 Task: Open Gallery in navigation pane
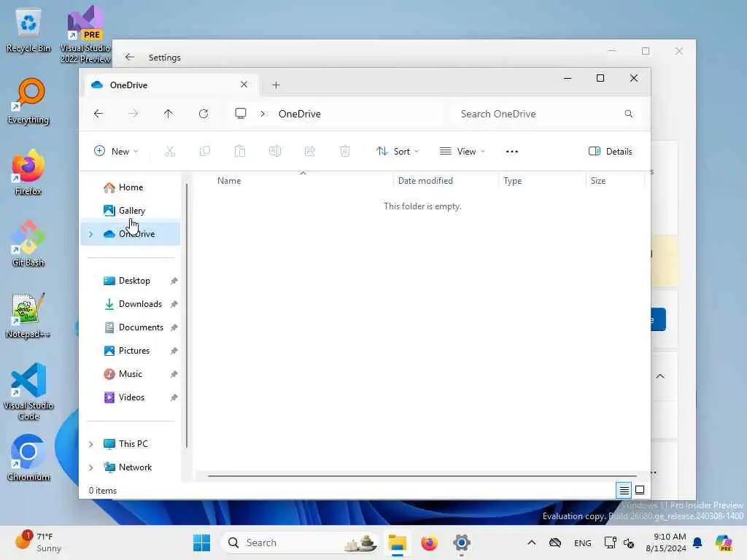tap(130, 211)
